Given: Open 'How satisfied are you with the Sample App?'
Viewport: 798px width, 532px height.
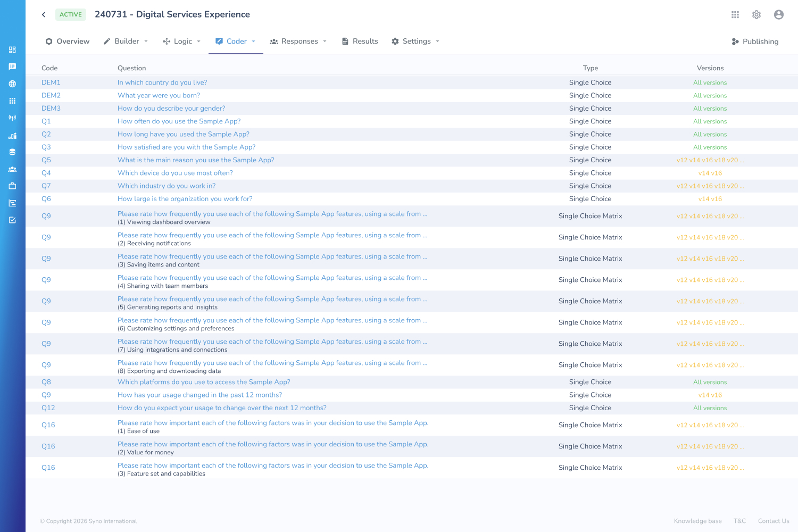Looking at the screenshot, I should click(x=186, y=147).
